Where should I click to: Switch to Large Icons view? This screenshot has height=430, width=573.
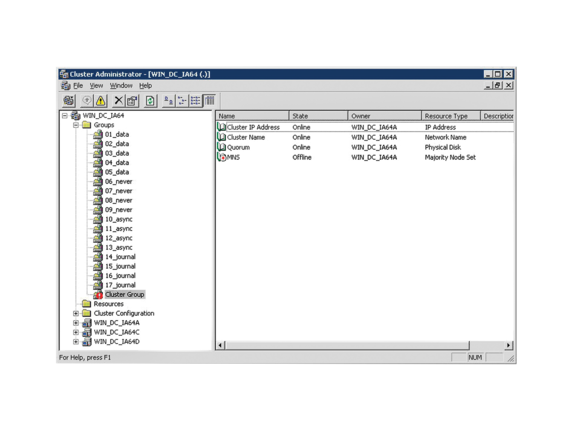coord(168,100)
